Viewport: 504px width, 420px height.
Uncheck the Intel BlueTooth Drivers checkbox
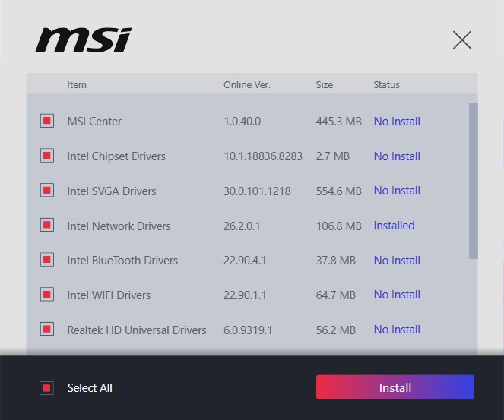click(47, 260)
